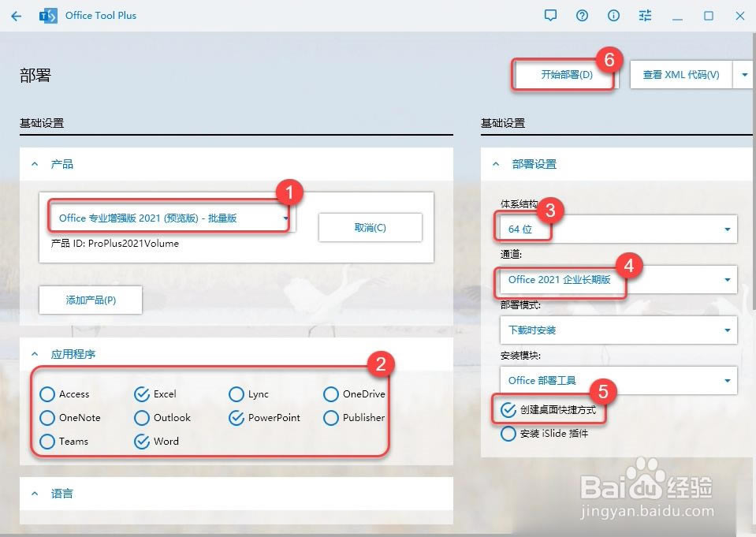Uncheck the Excel application option
756x537 pixels.
tap(155, 394)
